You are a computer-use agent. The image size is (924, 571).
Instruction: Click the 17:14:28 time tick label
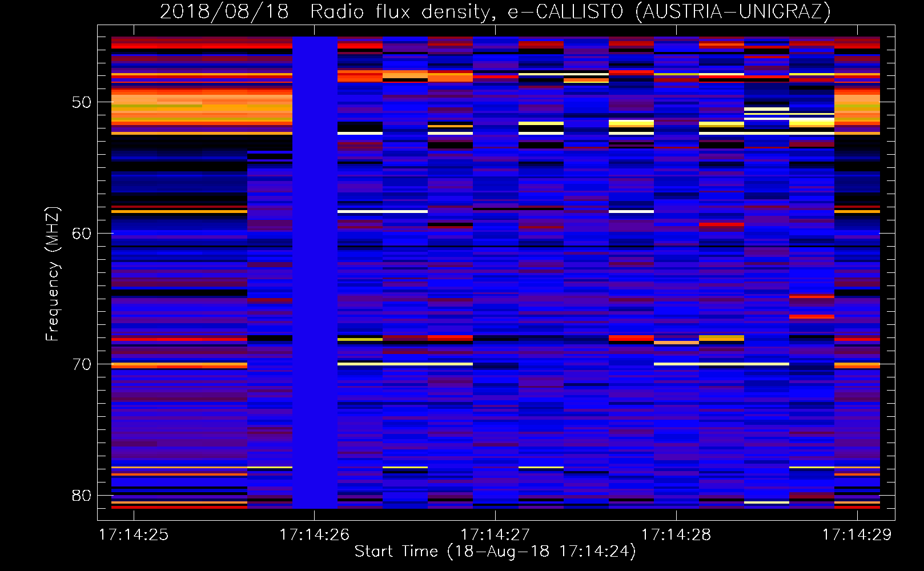pyautogui.click(x=676, y=534)
